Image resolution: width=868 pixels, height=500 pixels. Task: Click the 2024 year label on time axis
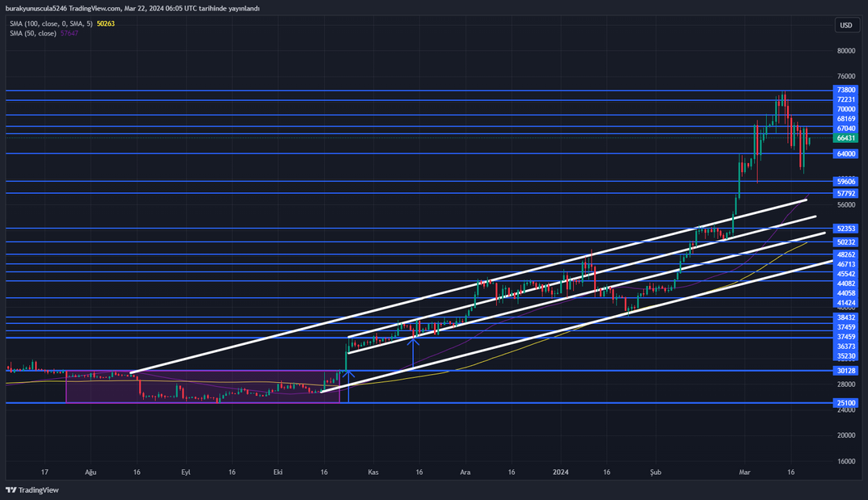pos(561,473)
